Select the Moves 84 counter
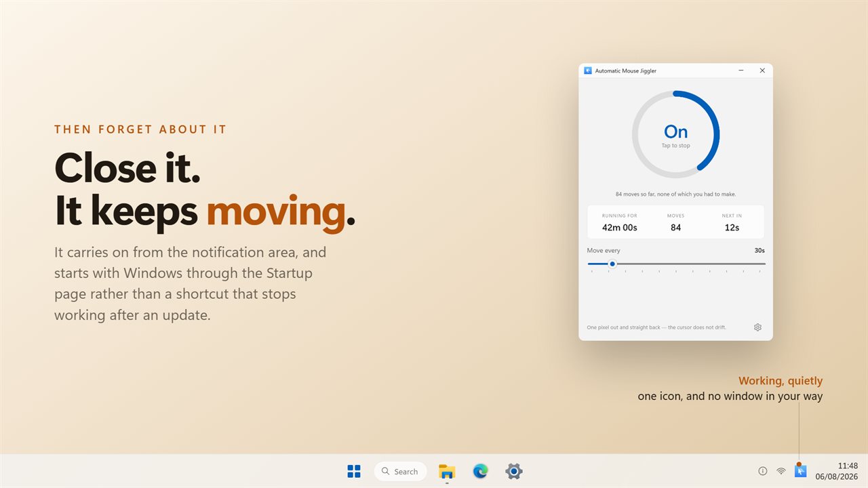This screenshot has height=488, width=868. (x=675, y=222)
